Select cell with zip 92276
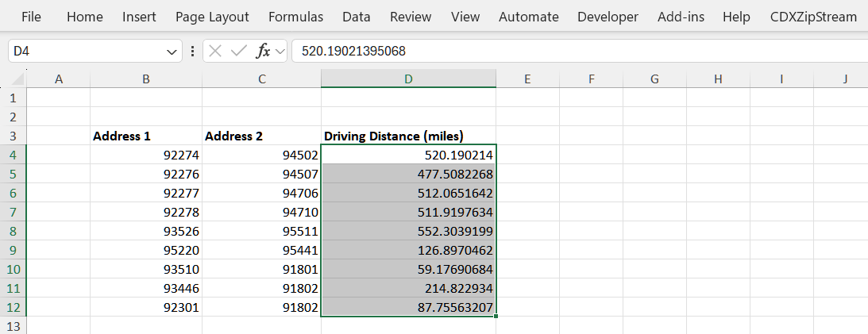 pyautogui.click(x=146, y=175)
